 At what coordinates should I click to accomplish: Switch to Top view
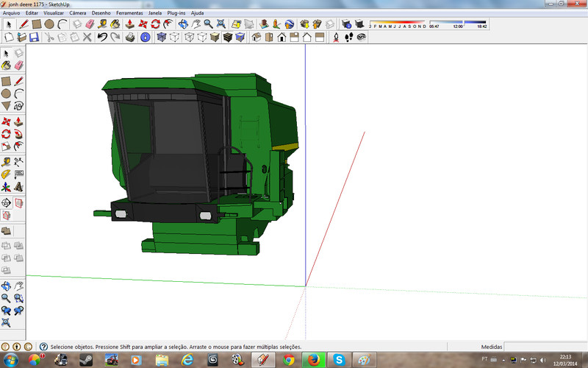(x=269, y=37)
